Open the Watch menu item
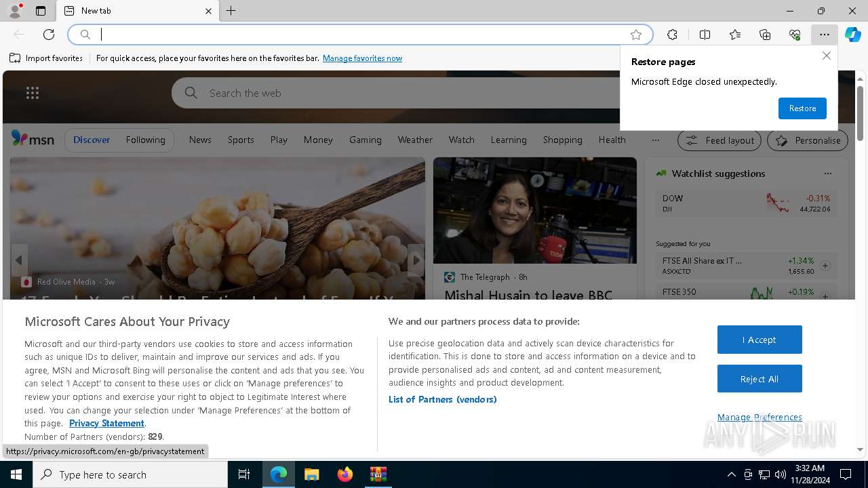 click(x=462, y=140)
